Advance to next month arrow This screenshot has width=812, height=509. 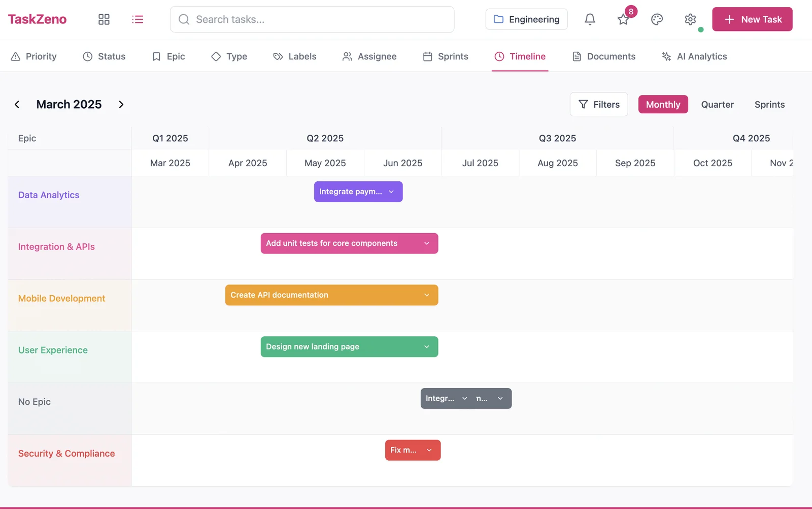point(121,105)
